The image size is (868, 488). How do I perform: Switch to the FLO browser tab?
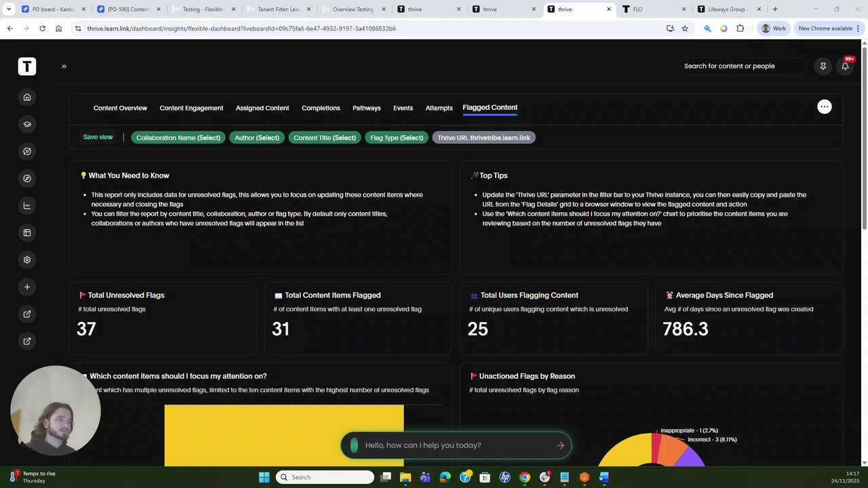point(653,9)
